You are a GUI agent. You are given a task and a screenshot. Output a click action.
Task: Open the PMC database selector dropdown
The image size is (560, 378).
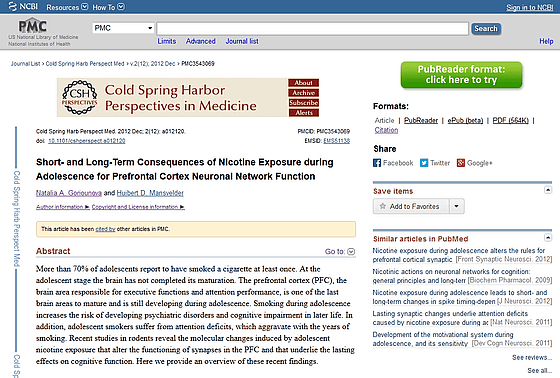tap(123, 28)
